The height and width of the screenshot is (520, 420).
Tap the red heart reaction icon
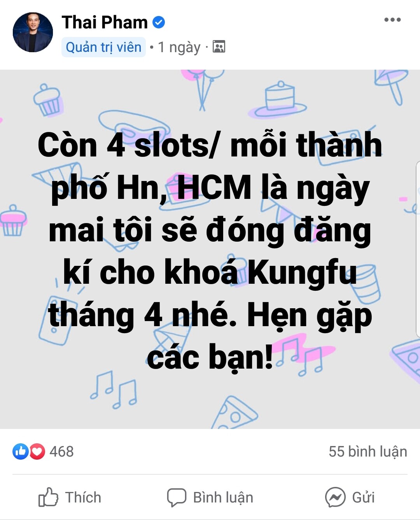pos(37,451)
